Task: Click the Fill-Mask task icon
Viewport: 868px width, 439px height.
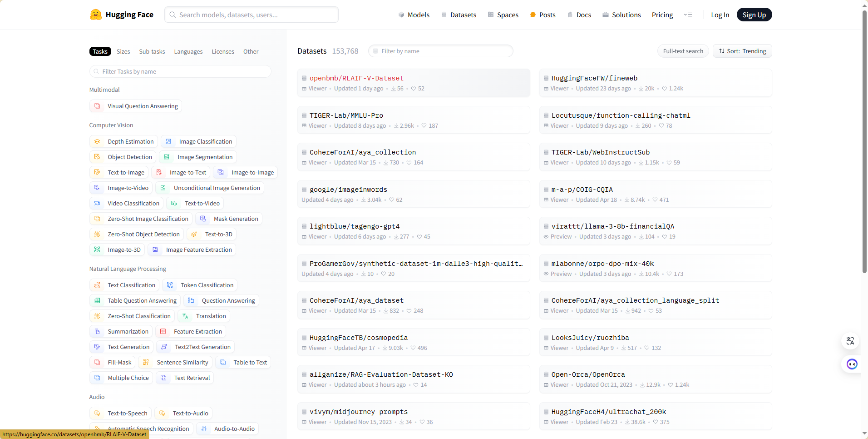Action: point(97,363)
